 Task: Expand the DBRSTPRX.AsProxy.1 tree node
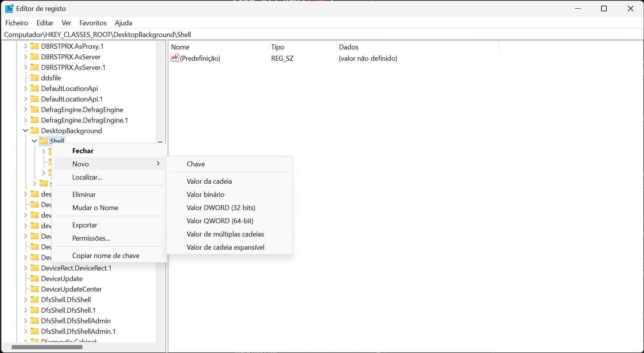26,46
